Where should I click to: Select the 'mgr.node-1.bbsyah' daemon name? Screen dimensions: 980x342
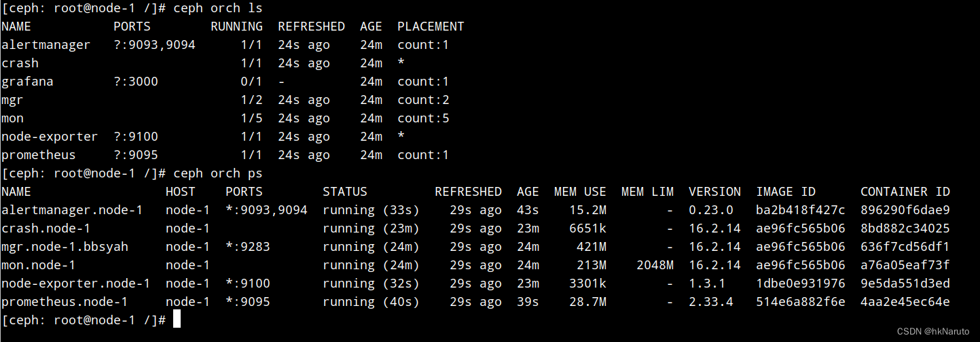point(65,247)
